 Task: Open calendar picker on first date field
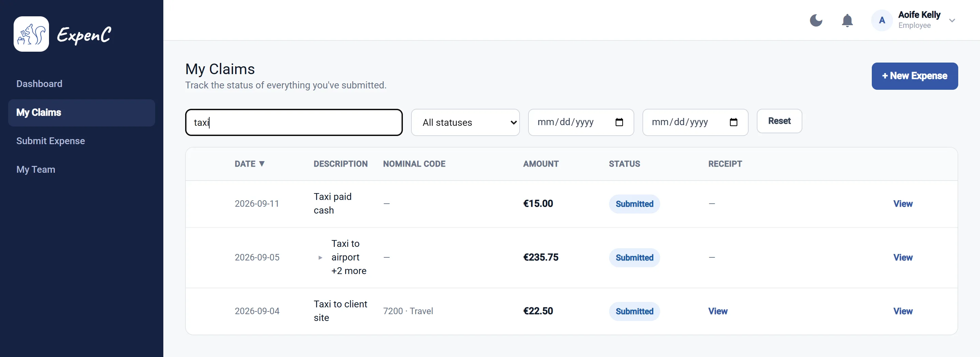pyautogui.click(x=619, y=122)
